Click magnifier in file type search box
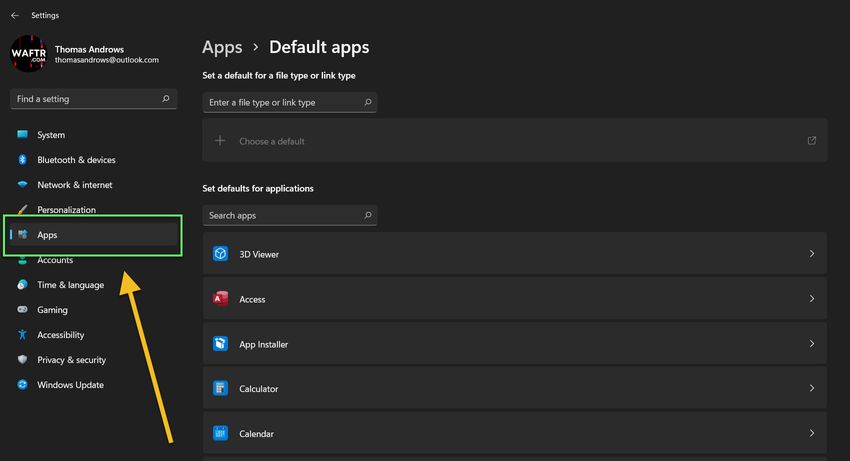Viewport: 850px width, 461px height. point(368,102)
